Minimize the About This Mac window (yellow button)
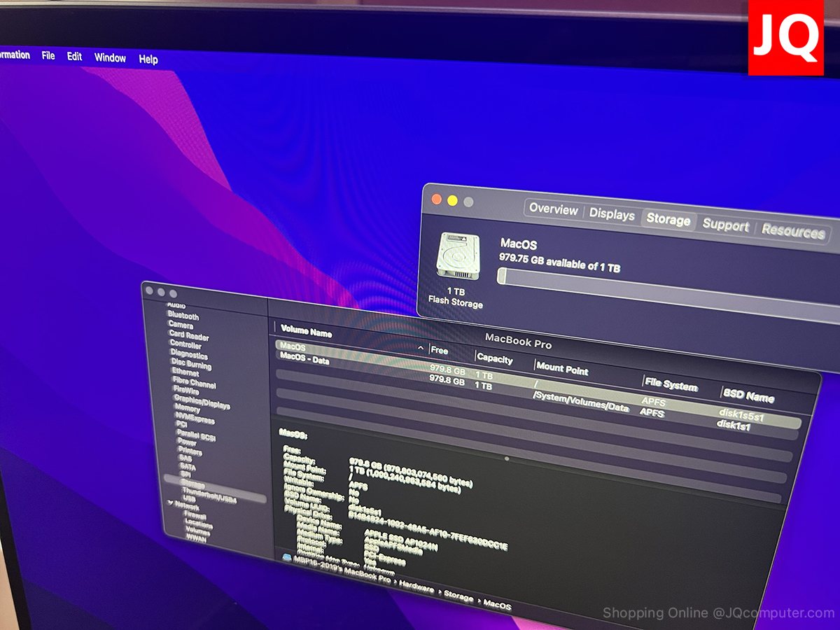Screen dimensions: 840x630 tap(452, 201)
